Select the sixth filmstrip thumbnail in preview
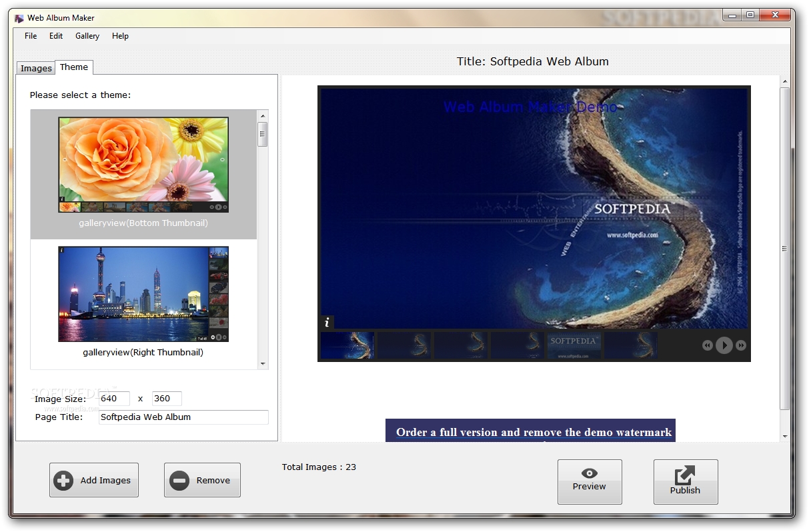 [631, 345]
